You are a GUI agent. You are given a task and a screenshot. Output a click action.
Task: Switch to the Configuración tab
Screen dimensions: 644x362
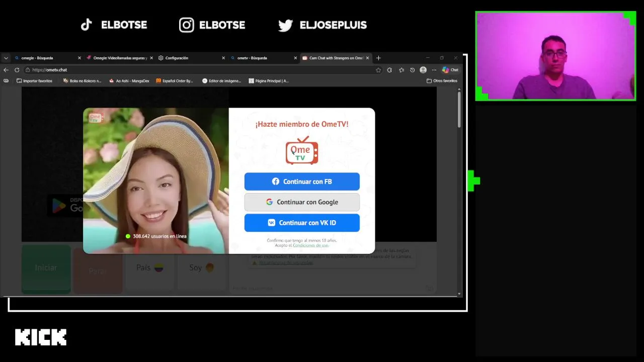(190, 58)
